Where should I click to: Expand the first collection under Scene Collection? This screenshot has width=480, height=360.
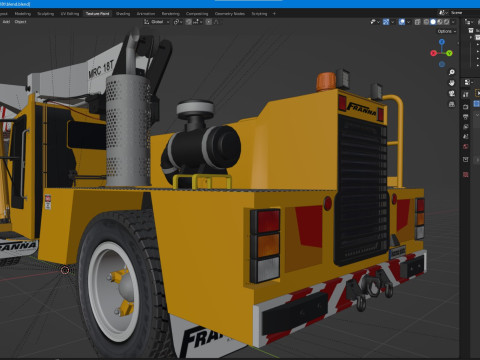coord(471,37)
